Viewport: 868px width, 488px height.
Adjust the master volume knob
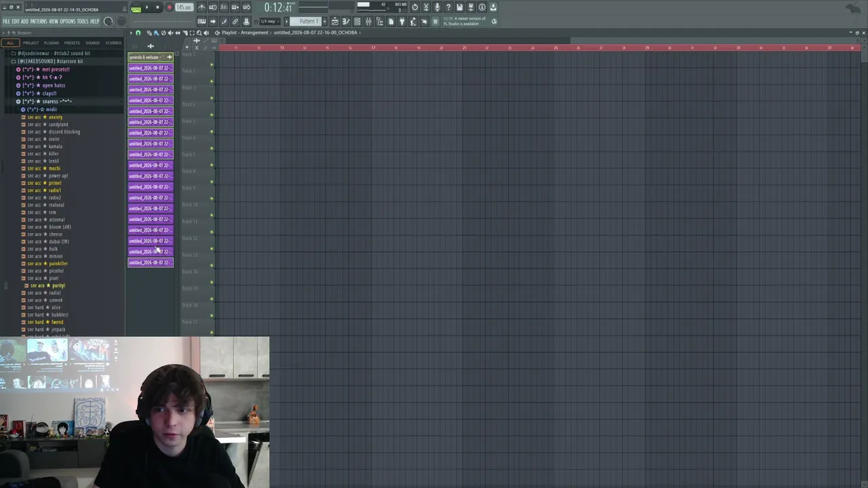pyautogui.click(x=108, y=22)
